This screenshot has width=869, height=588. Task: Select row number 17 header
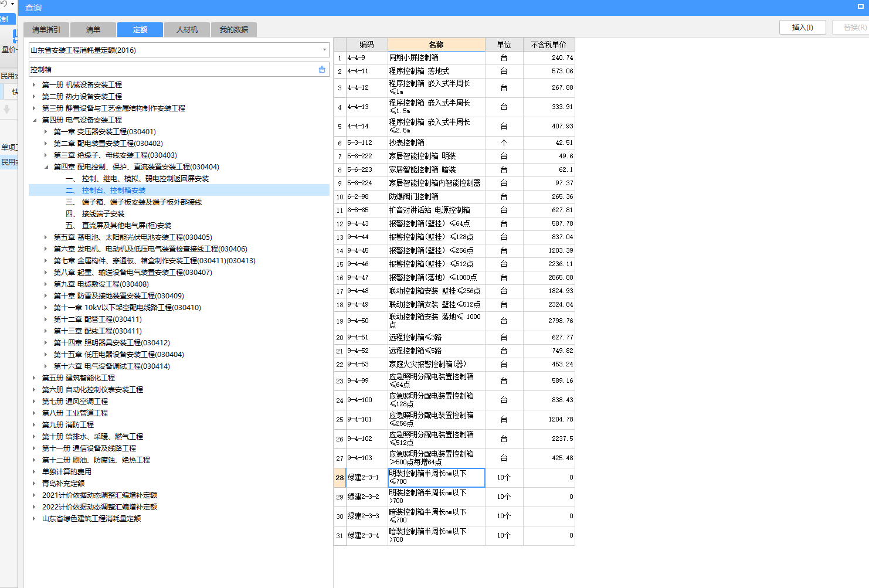340,291
